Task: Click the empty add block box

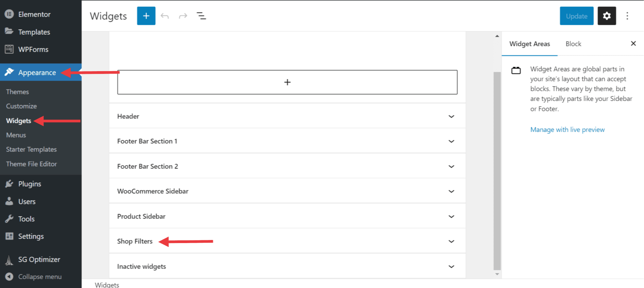Action: (x=287, y=82)
